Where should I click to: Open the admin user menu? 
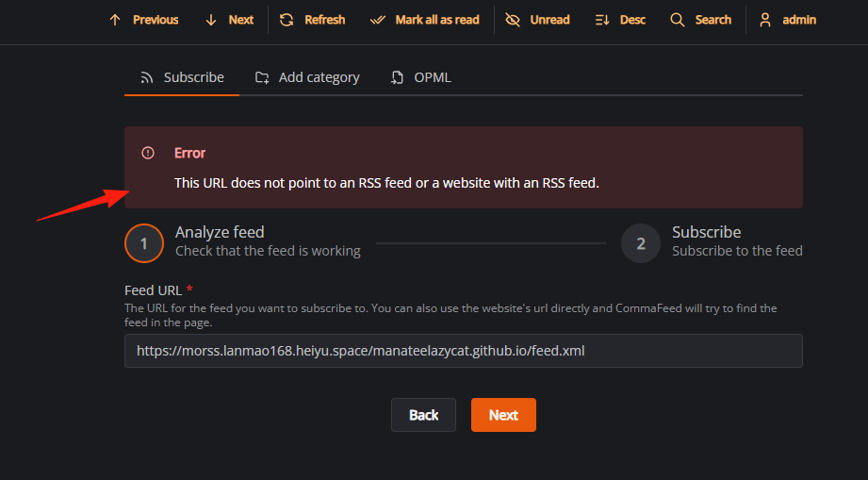click(x=787, y=20)
